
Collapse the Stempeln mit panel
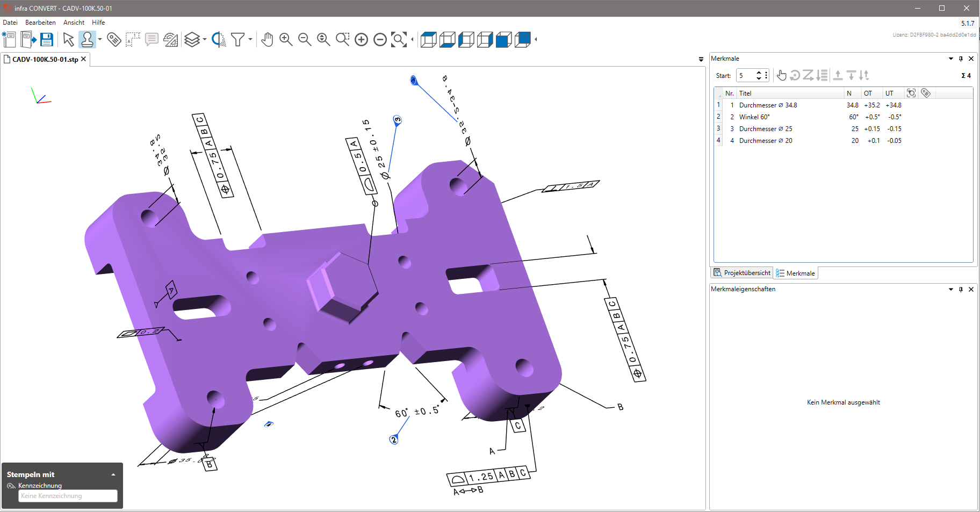click(113, 474)
